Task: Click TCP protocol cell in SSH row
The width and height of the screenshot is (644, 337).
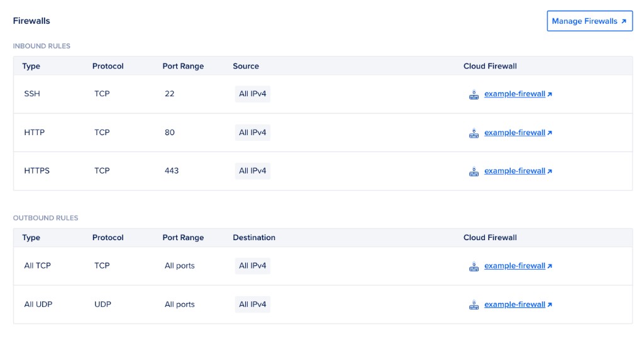Action: tap(102, 94)
